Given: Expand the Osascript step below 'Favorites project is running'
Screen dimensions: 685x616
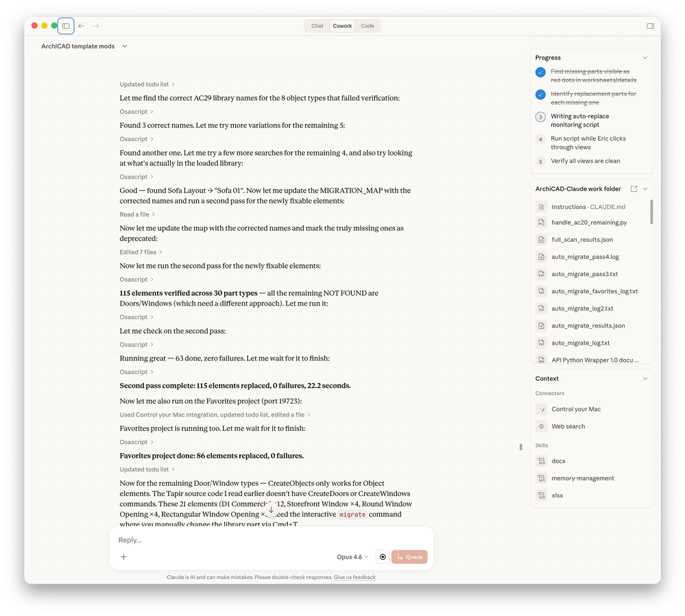Looking at the screenshot, I should (x=136, y=442).
